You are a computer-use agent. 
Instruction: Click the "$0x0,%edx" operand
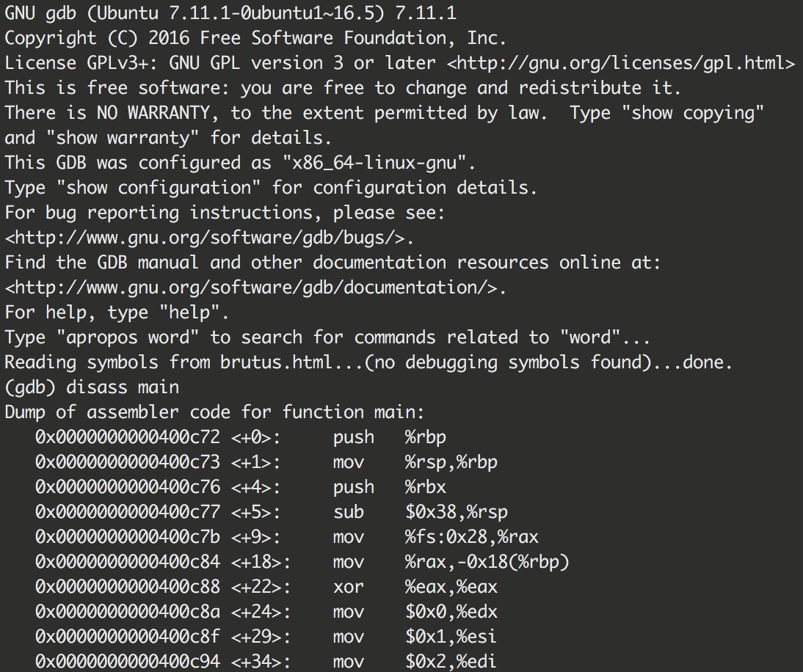coord(451,612)
